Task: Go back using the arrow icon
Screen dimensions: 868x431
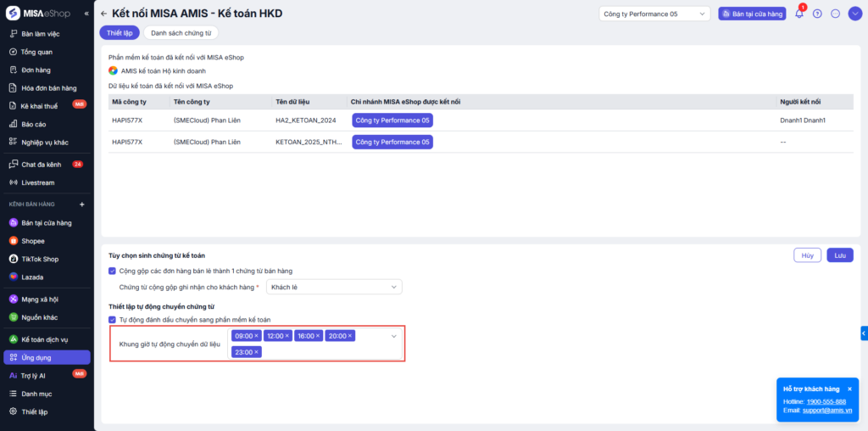Action: pos(103,14)
